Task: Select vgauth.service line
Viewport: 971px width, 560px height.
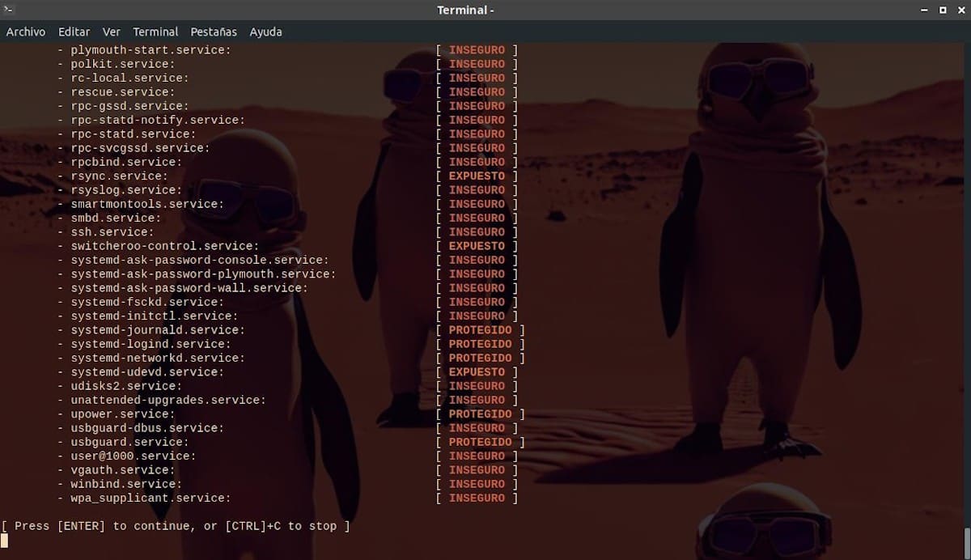Action: tap(287, 470)
